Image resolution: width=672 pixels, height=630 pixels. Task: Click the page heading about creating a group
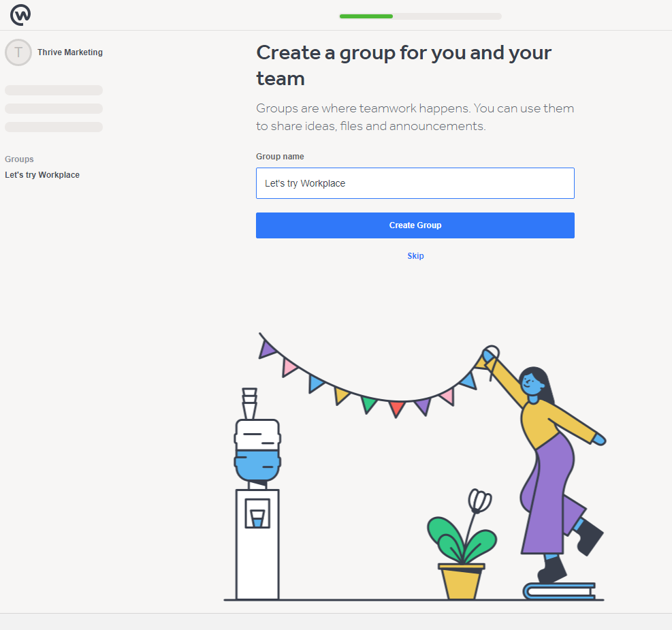click(404, 65)
